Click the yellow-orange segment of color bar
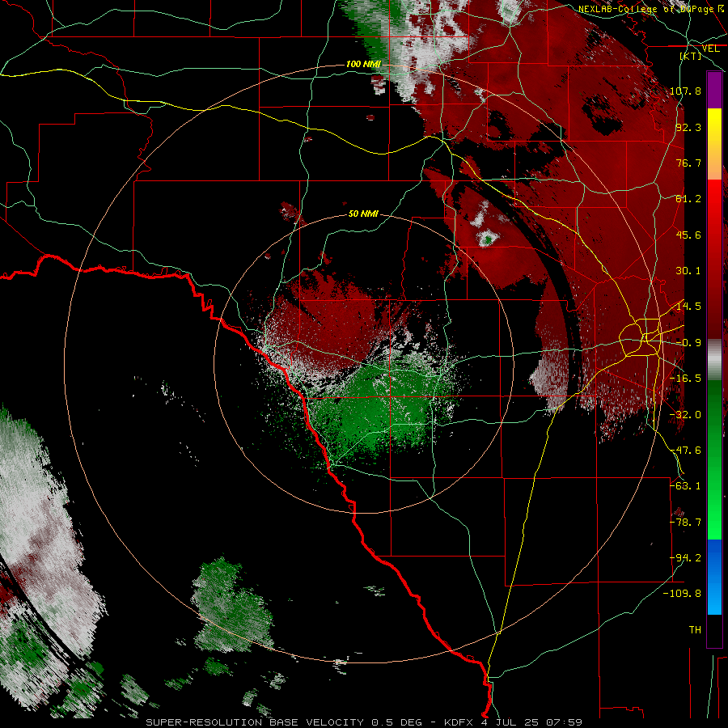Viewport: 728px width, 728px height. pyautogui.click(x=714, y=144)
